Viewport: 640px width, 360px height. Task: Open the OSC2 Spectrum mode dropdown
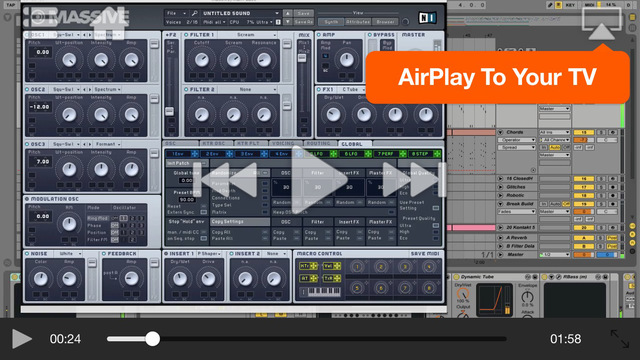[107, 89]
